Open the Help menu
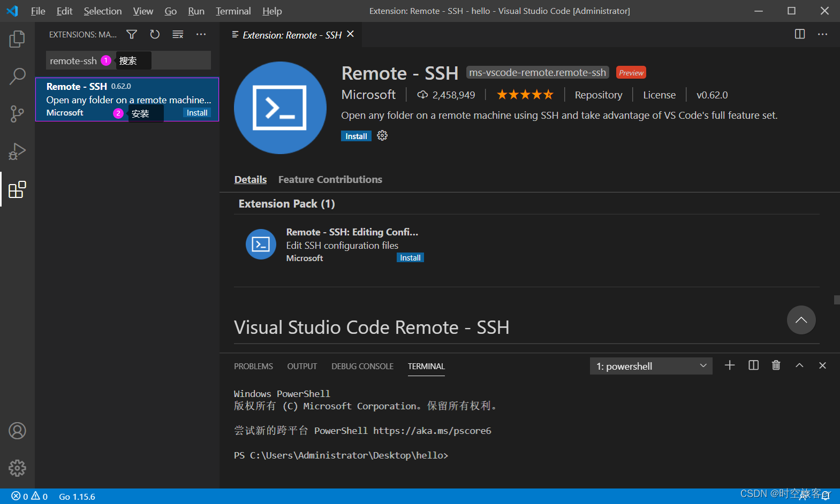Image resolution: width=840 pixels, height=504 pixels. (272, 11)
